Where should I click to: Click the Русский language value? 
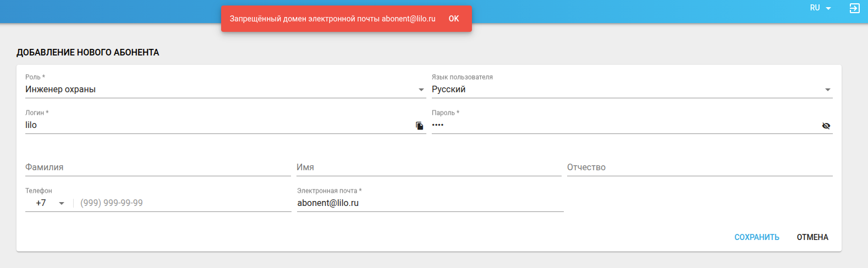tap(449, 90)
